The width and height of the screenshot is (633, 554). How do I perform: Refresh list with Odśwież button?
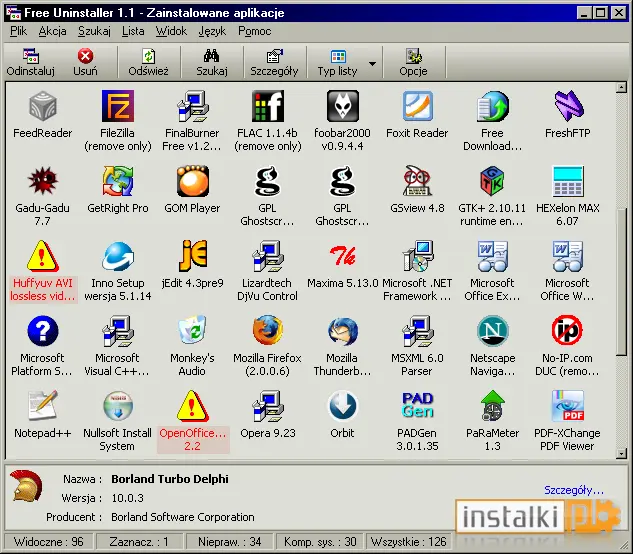pyautogui.click(x=149, y=62)
